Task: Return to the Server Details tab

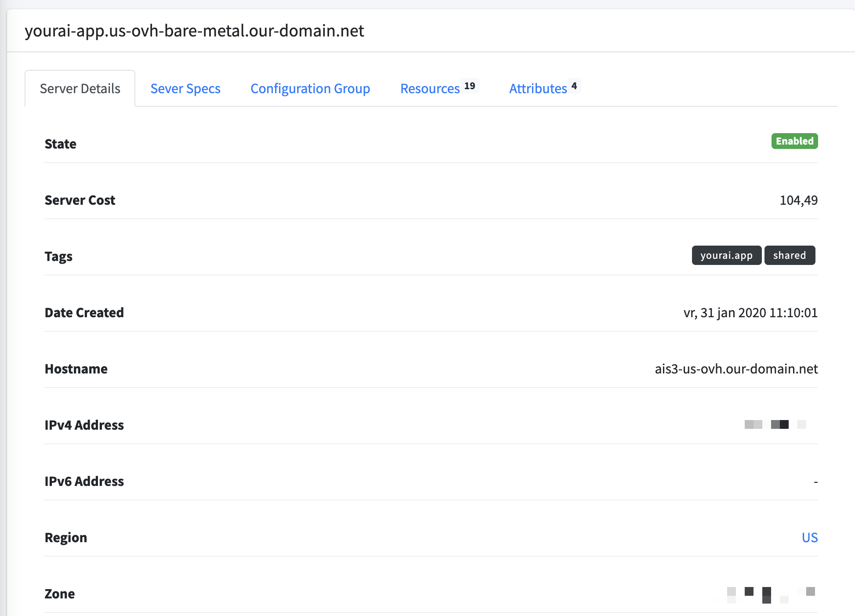Action: [80, 88]
